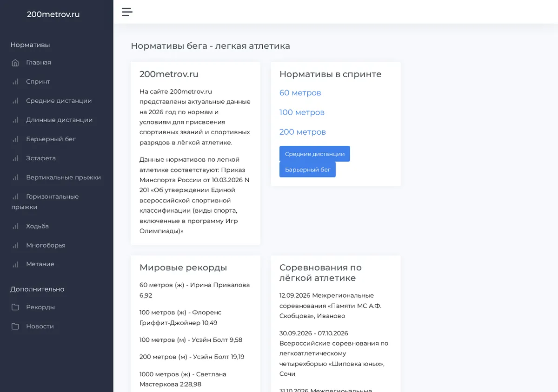Click the chart icon next to Средние дистанции
The height and width of the screenshot is (392, 558).
[15, 101]
